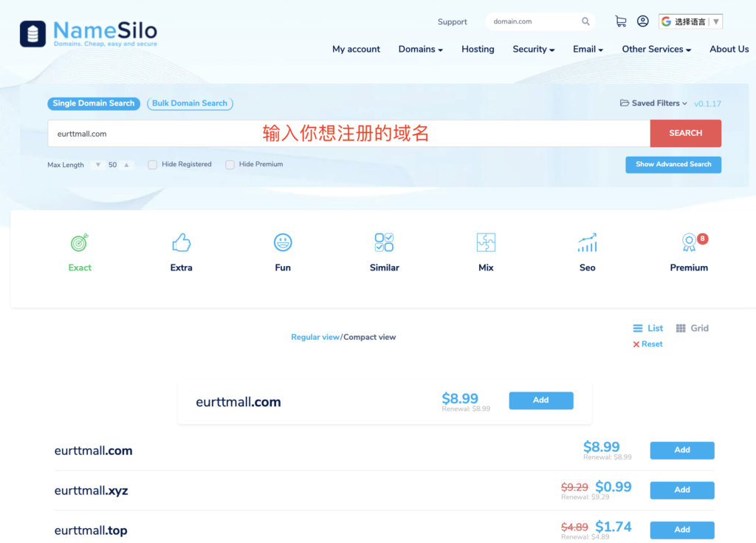This screenshot has width=756, height=543.
Task: Expand the Domains menu dropdown
Action: [420, 49]
